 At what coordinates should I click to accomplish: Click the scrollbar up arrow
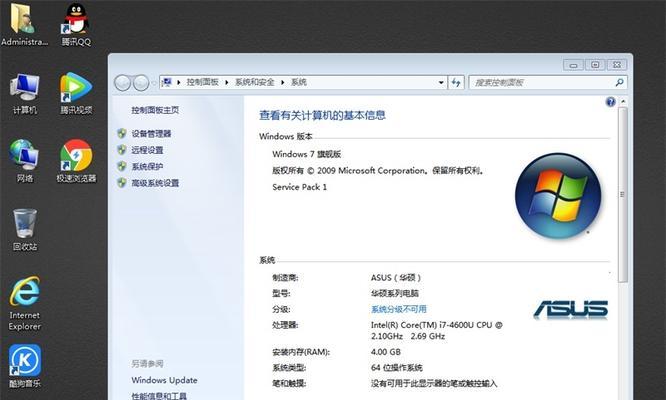623,101
